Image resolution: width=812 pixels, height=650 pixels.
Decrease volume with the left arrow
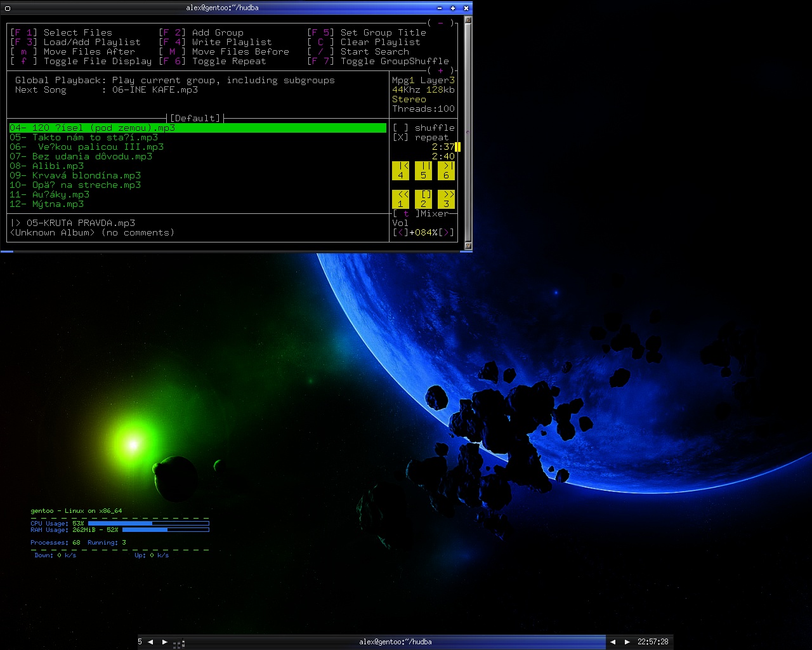click(400, 232)
